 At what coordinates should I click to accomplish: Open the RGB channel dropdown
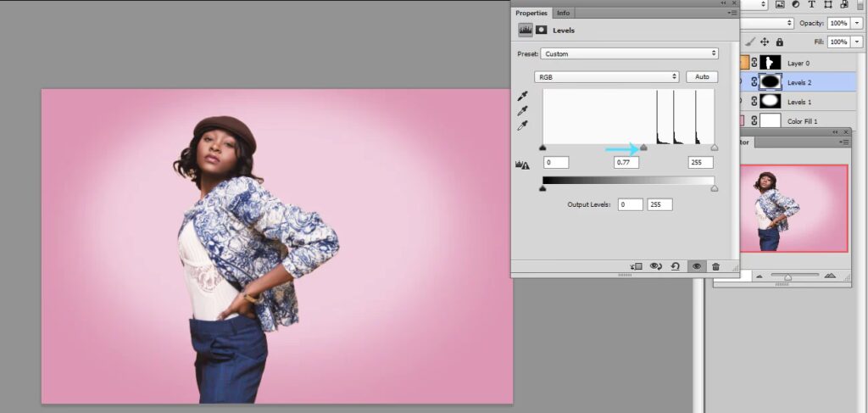click(x=607, y=76)
